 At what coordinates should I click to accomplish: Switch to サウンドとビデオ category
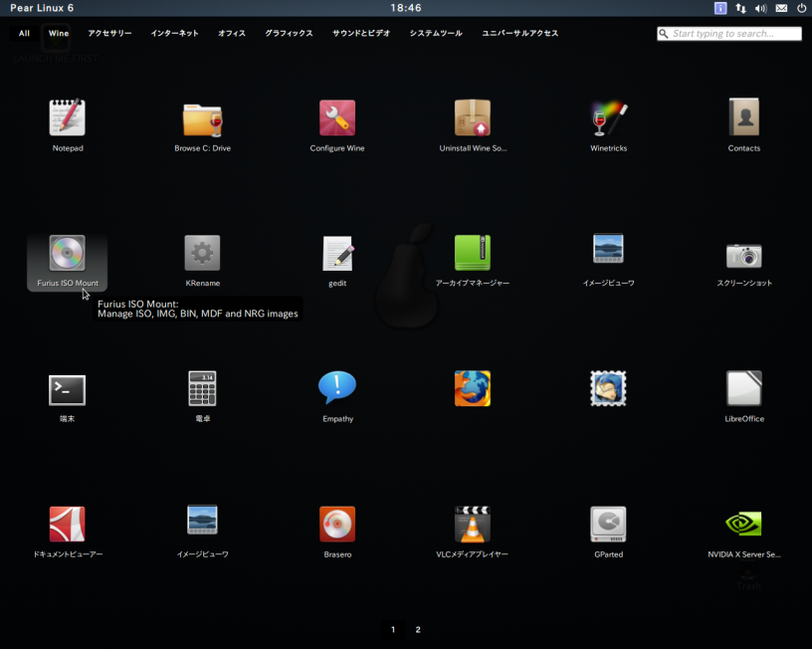361,33
